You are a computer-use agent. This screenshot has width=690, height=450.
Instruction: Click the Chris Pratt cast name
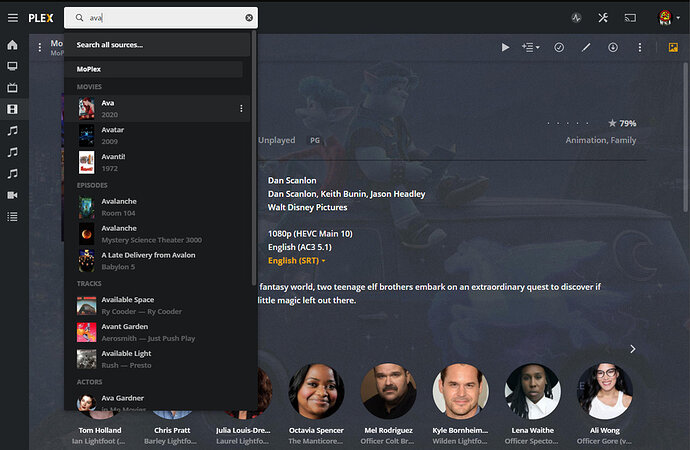pos(172,430)
